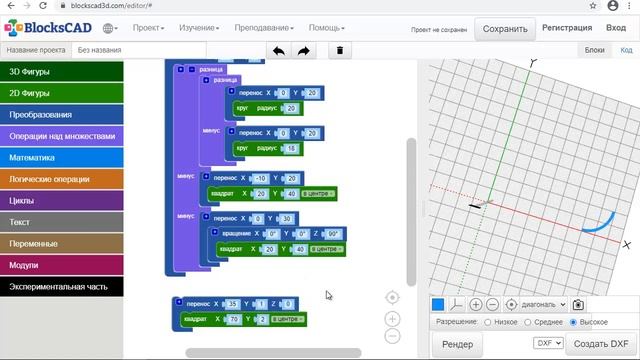The height and width of the screenshot is (360, 640).
Task: Open в центре dropdown under перенос X -10
Action: point(318,193)
